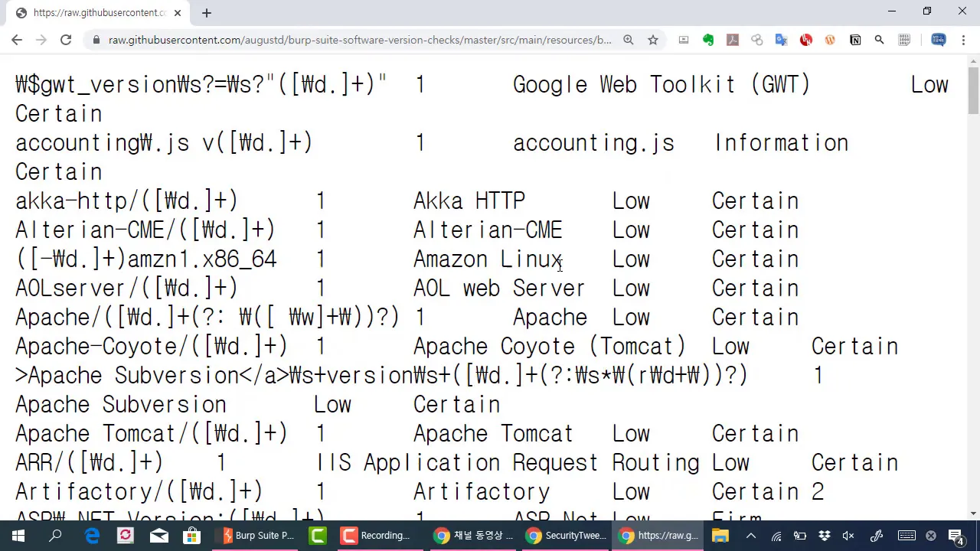This screenshot has width=980, height=551.
Task: Click the description text "Apache Tomcat"
Action: [493, 433]
